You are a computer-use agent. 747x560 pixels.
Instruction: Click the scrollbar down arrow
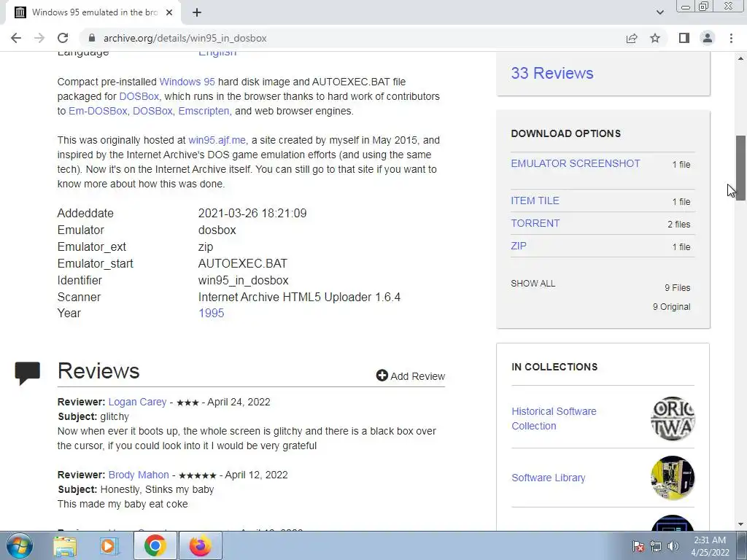pos(740,524)
